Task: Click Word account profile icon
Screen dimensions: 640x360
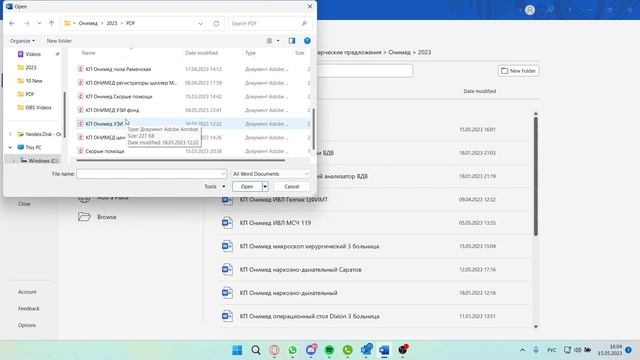Action: [x=530, y=10]
